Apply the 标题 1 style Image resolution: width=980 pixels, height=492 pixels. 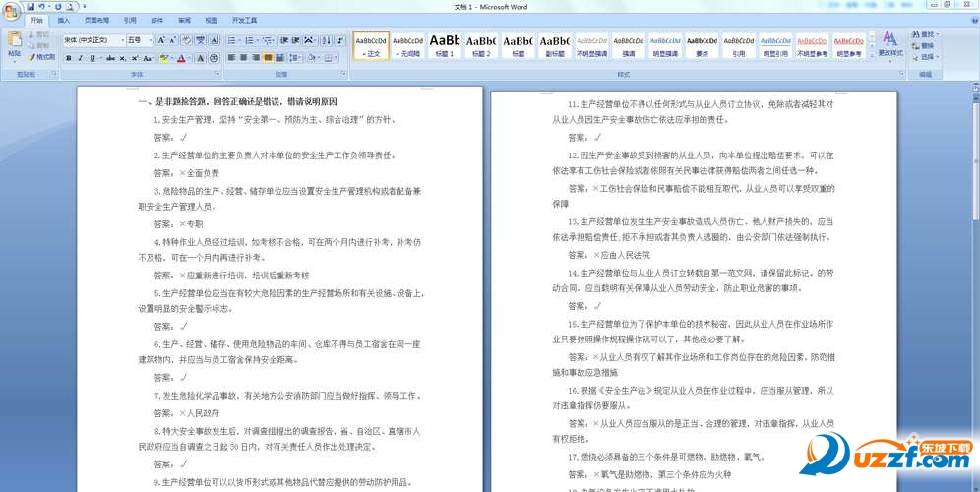(445, 45)
